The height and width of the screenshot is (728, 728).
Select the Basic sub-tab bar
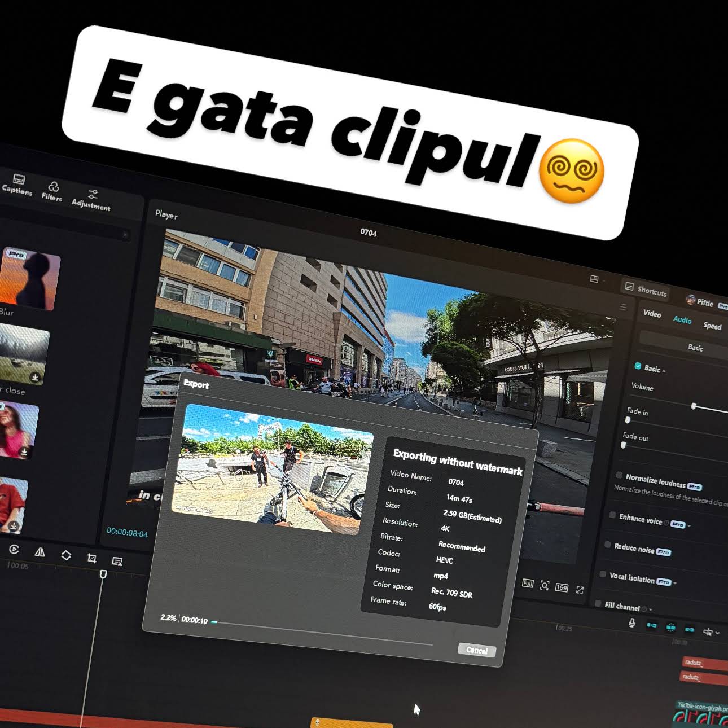coord(684,346)
